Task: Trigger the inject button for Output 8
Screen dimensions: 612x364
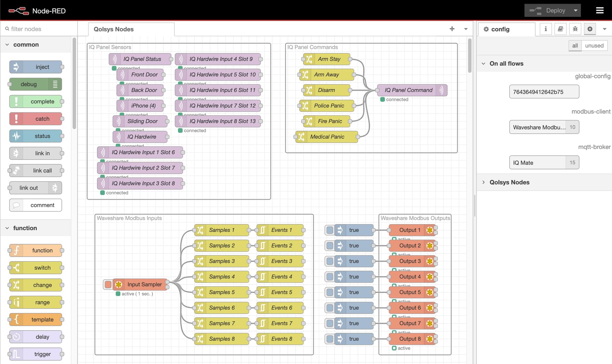Action: pyautogui.click(x=330, y=339)
